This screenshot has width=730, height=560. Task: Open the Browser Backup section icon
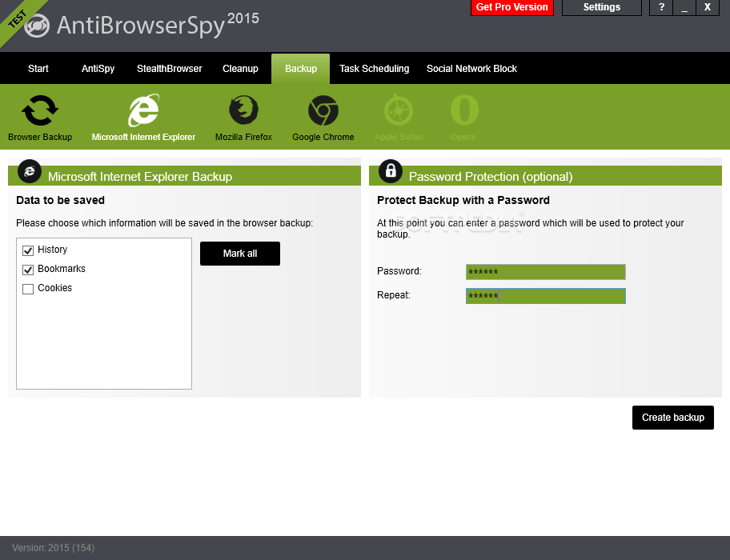pos(40,110)
